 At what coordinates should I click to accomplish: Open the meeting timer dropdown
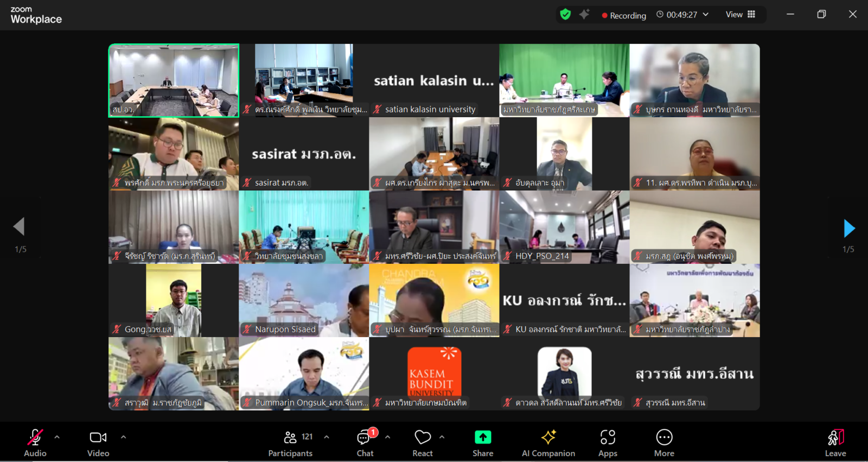(706, 15)
